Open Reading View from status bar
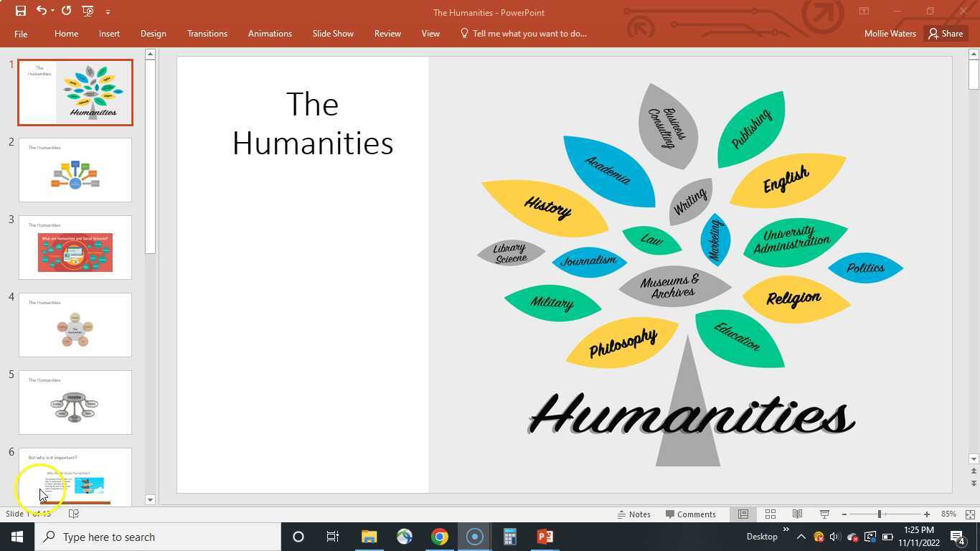This screenshot has width=980, height=551. point(797,514)
